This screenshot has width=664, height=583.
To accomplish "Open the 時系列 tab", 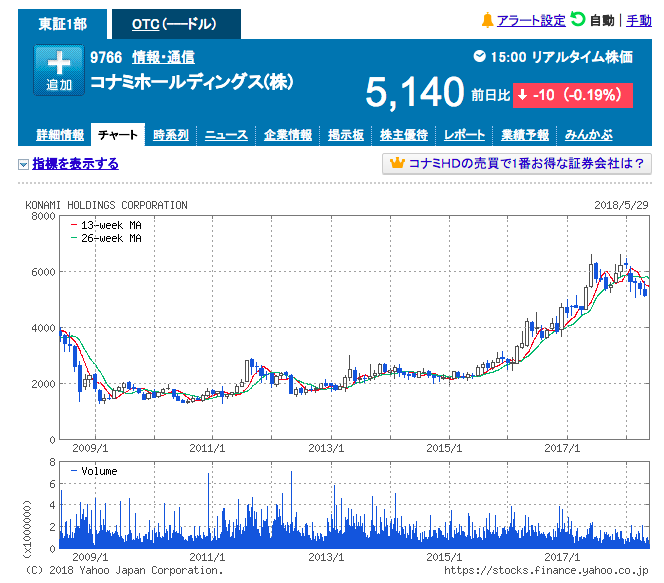I will tap(171, 135).
